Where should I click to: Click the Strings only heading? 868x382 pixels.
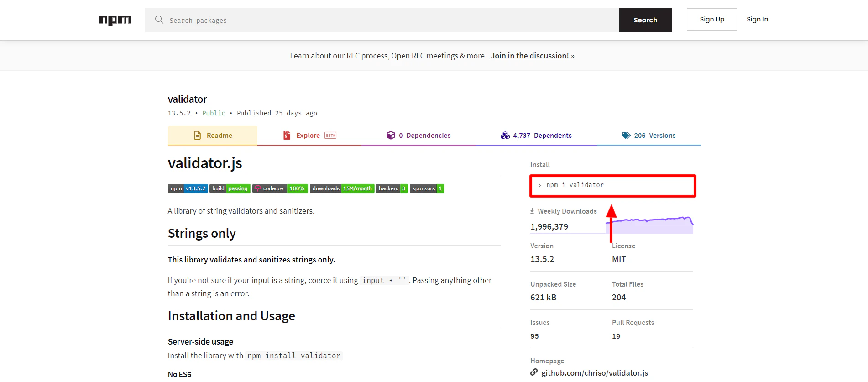[202, 233]
